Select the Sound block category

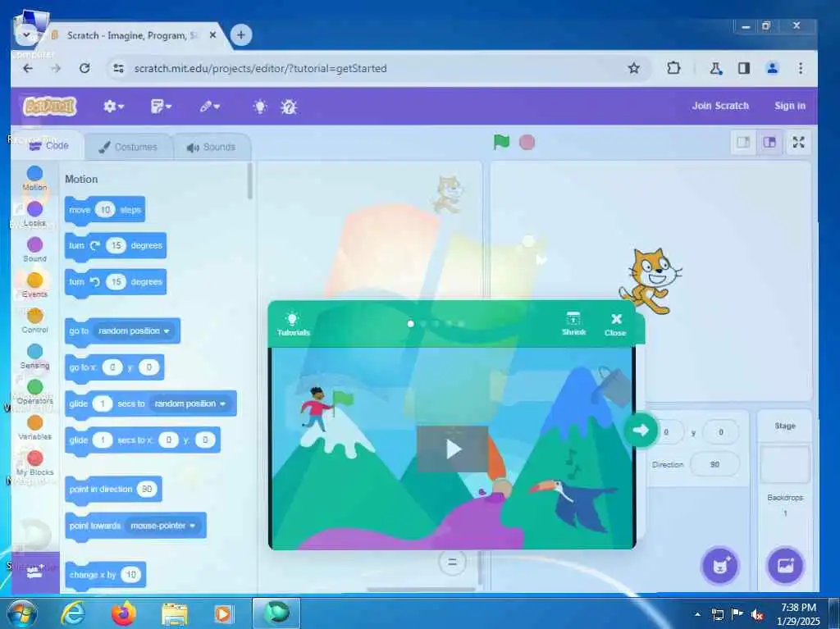point(34,249)
